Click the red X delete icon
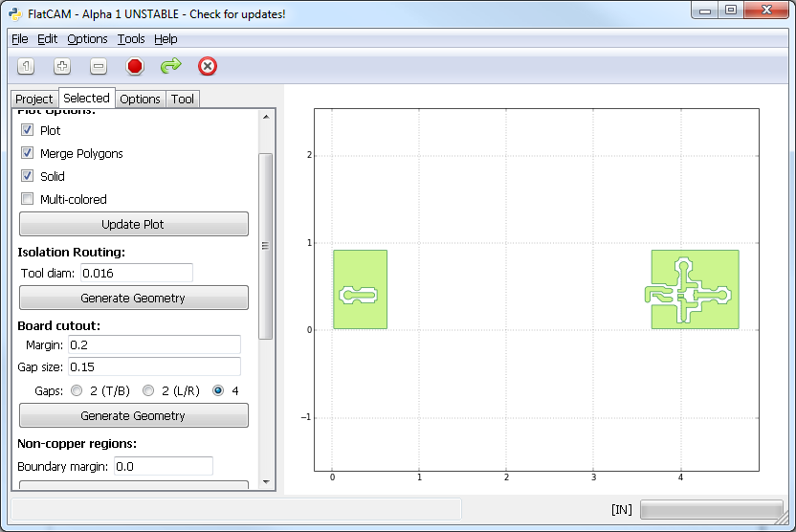Image resolution: width=796 pixels, height=532 pixels. point(208,66)
